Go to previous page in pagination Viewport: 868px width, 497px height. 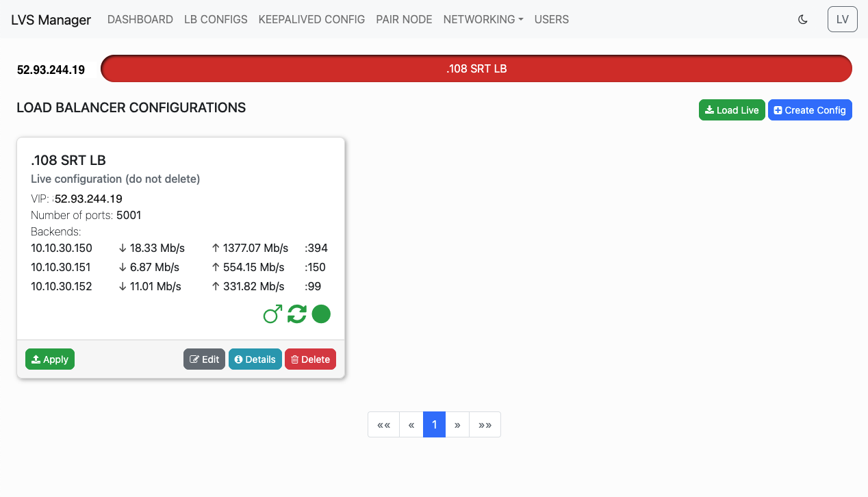tap(411, 424)
